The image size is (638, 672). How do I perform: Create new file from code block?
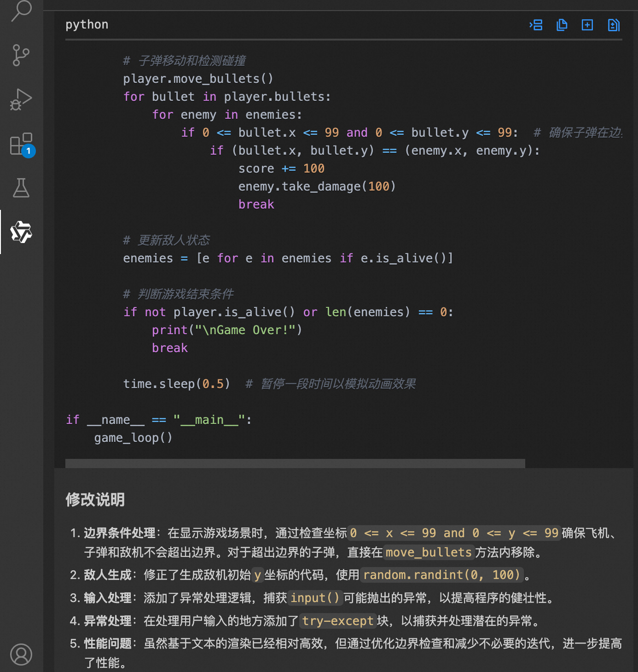click(x=587, y=25)
